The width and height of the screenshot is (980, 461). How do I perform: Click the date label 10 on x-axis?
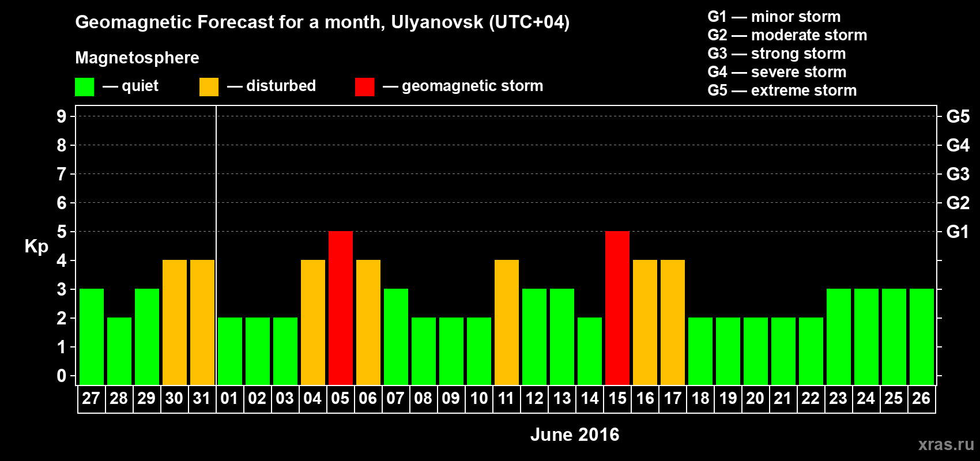[479, 399]
